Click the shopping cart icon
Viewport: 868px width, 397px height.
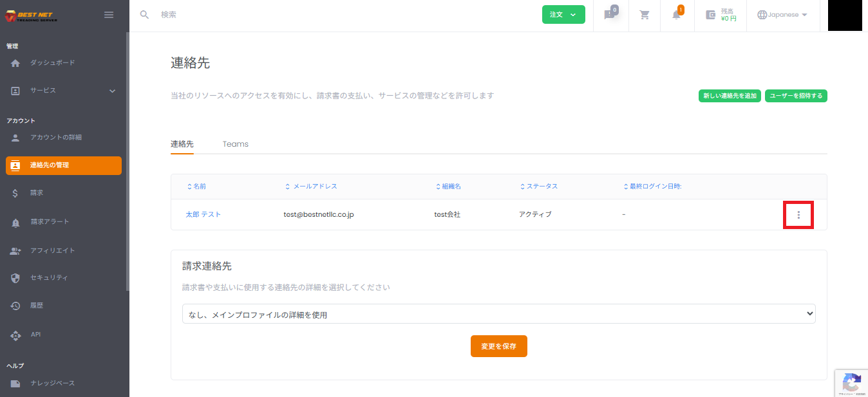click(644, 15)
